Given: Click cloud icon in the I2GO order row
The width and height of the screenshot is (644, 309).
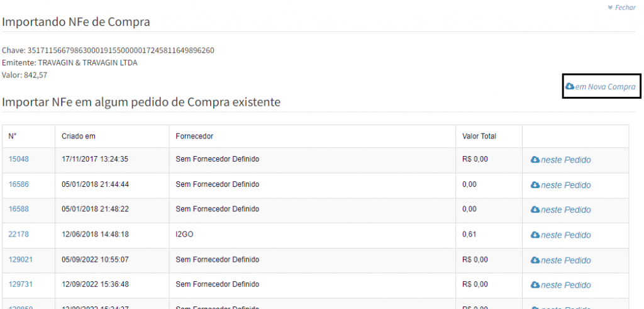Looking at the screenshot, I should click(x=535, y=235).
